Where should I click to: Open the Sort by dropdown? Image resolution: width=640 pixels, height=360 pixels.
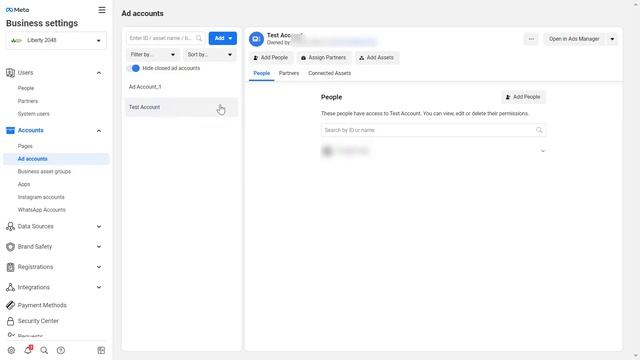pos(210,54)
